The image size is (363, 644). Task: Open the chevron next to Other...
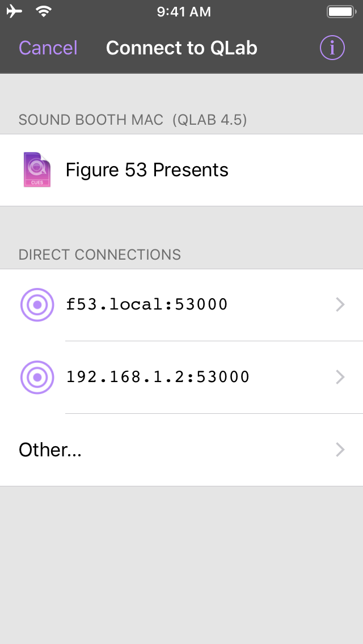click(x=340, y=450)
